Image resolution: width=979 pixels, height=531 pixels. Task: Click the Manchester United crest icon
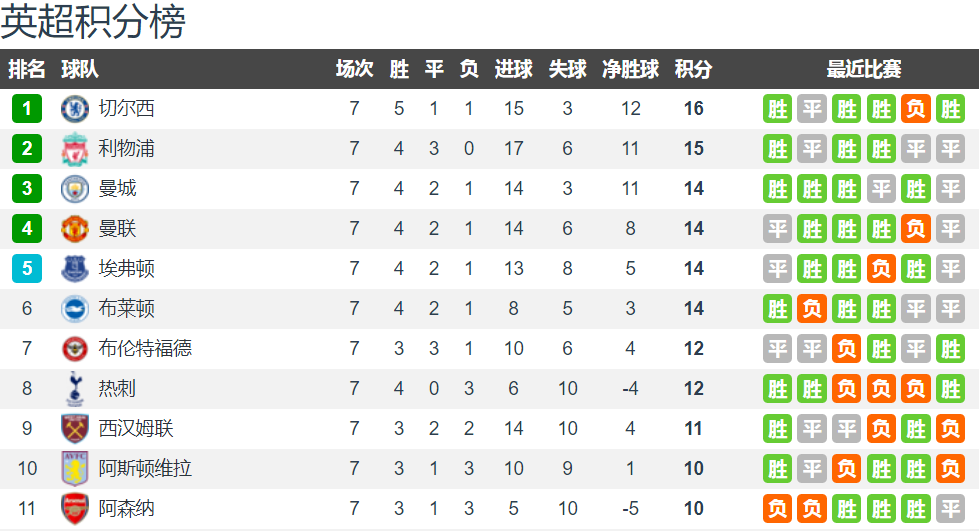75,229
